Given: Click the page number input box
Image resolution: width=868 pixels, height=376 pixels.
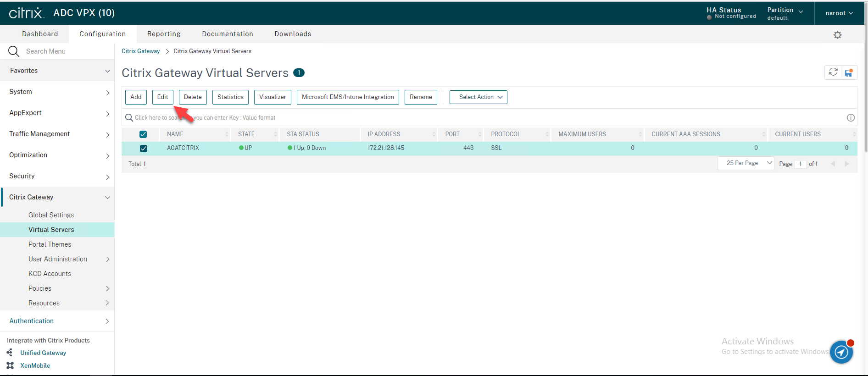Looking at the screenshot, I should click(x=800, y=164).
